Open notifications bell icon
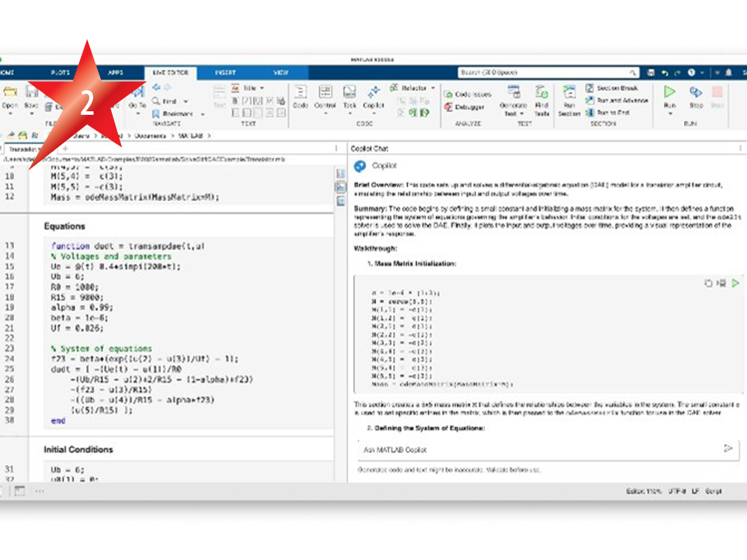This screenshot has height=560, width=747. coord(728,72)
